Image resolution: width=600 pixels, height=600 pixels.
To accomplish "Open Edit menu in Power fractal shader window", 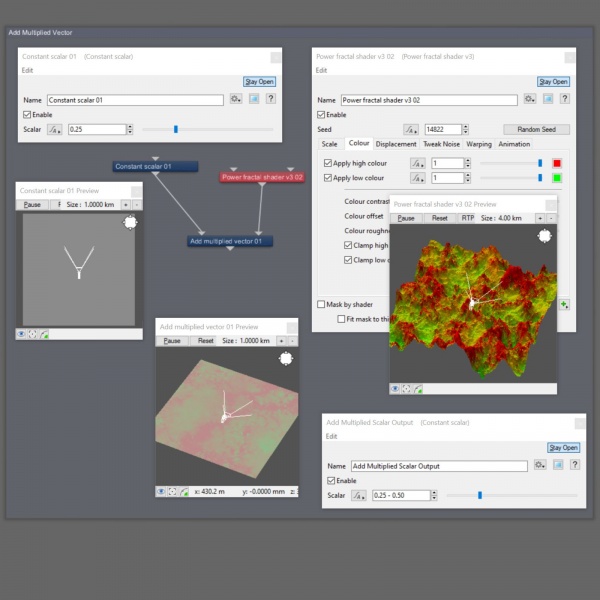I will [321, 70].
